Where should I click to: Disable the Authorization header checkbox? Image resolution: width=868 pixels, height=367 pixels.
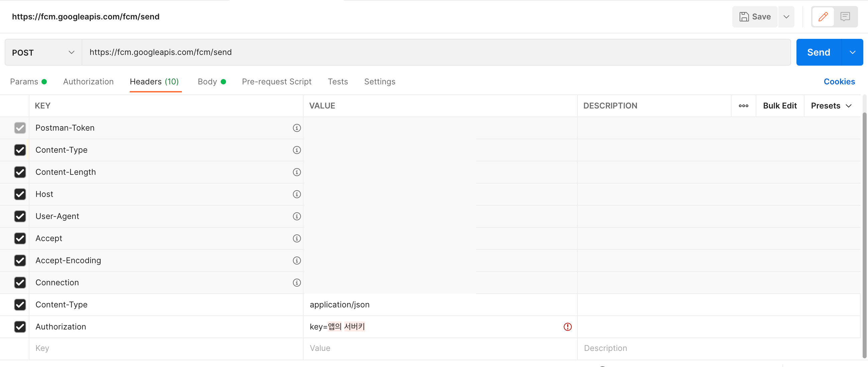[20, 326]
